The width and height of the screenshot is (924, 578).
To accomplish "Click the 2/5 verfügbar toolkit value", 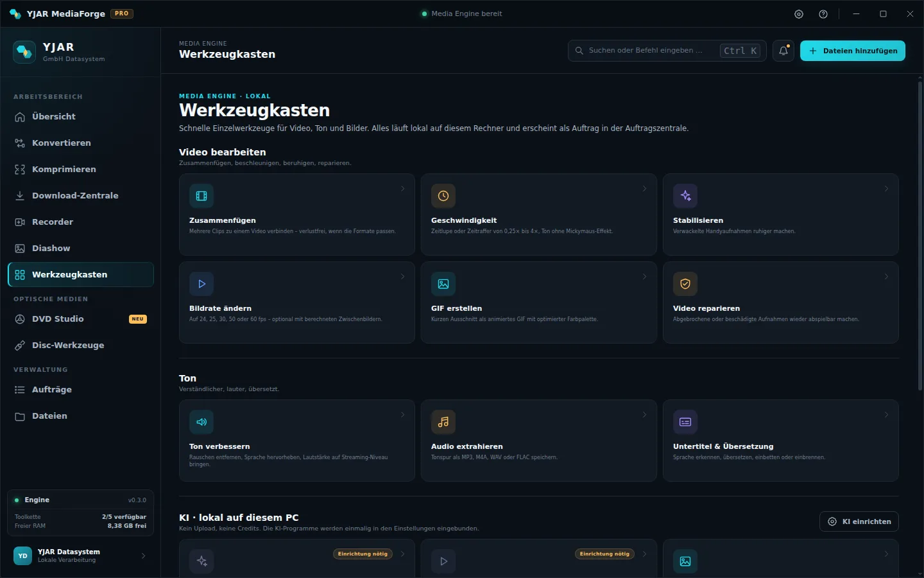I will pos(124,517).
